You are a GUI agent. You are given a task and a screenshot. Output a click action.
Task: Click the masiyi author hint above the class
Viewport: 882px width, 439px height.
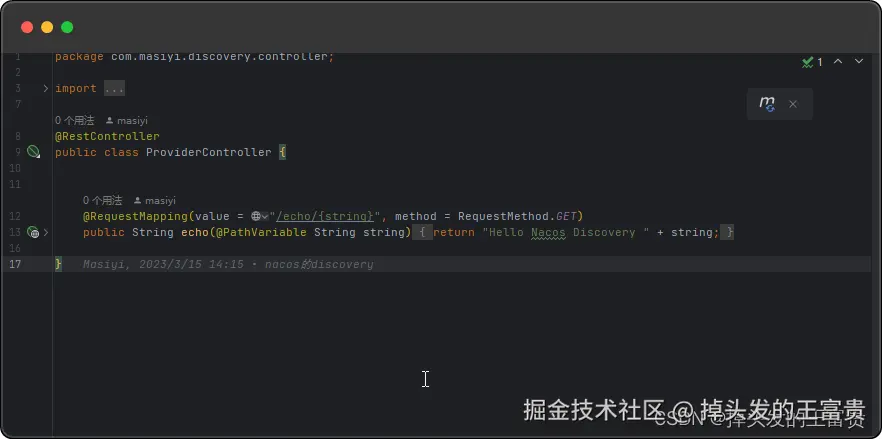[x=127, y=120]
